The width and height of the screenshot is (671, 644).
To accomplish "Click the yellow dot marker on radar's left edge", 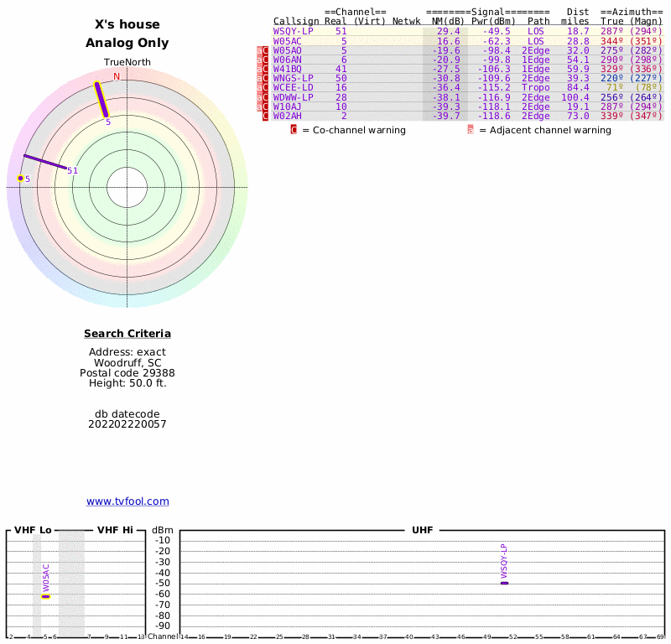I will tap(20, 178).
